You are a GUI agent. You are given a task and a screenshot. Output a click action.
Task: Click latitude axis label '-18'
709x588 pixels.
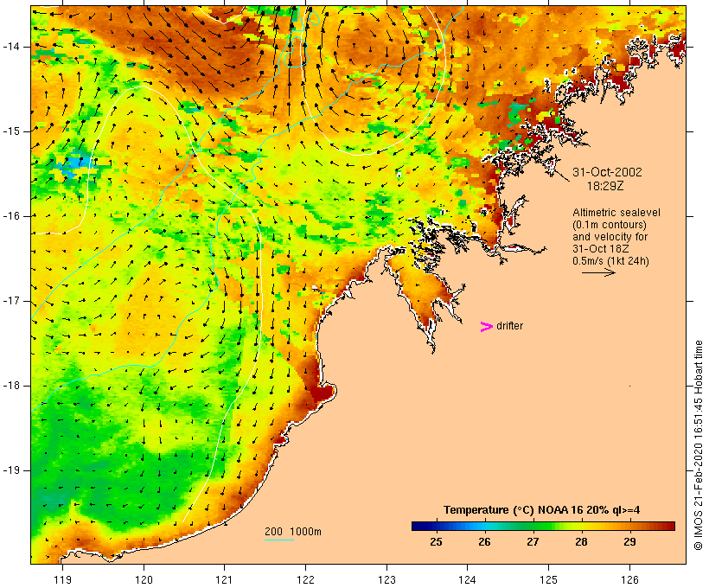10,386
